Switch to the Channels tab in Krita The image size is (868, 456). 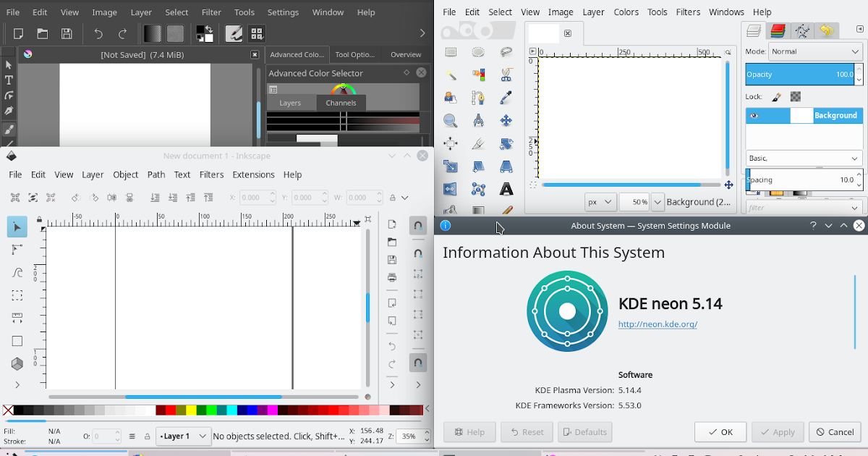[341, 102]
